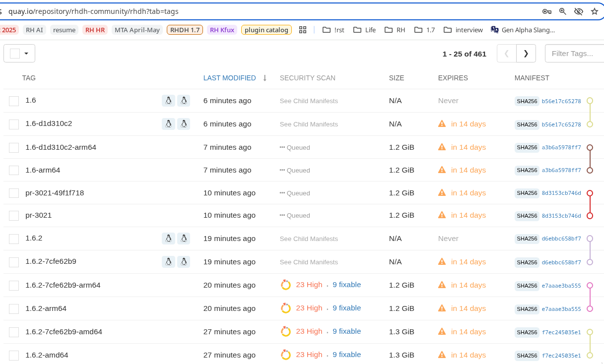This screenshot has height=364, width=604.
Task: Click the crossed-out eye tracking protection icon
Action: coord(578,11)
